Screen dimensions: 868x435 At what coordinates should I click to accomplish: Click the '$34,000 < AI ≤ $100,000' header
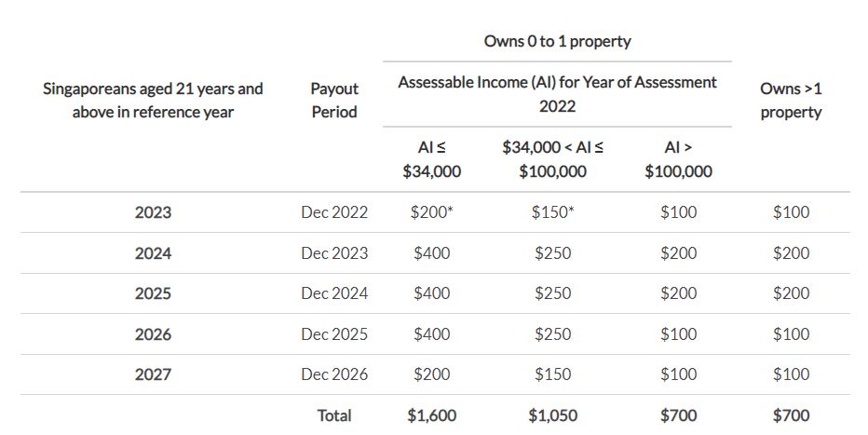(552, 159)
